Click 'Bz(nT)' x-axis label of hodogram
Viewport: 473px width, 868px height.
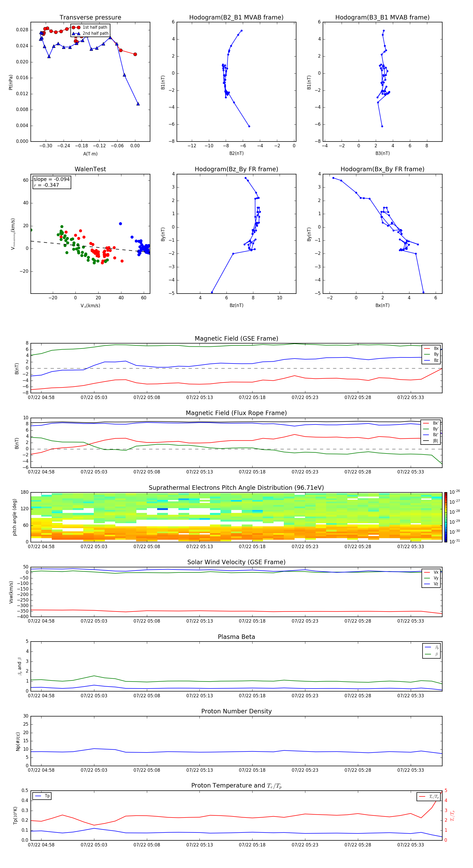236,305
